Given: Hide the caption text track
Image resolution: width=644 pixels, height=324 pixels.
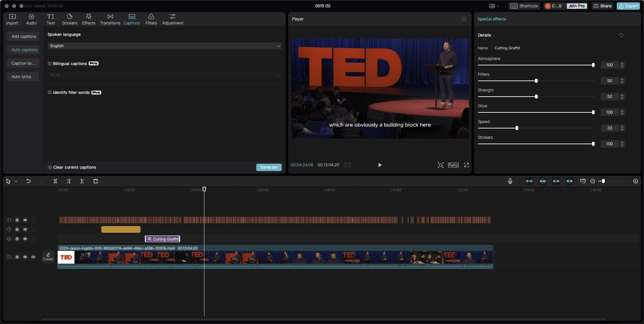Looking at the screenshot, I should pyautogui.click(x=25, y=220).
